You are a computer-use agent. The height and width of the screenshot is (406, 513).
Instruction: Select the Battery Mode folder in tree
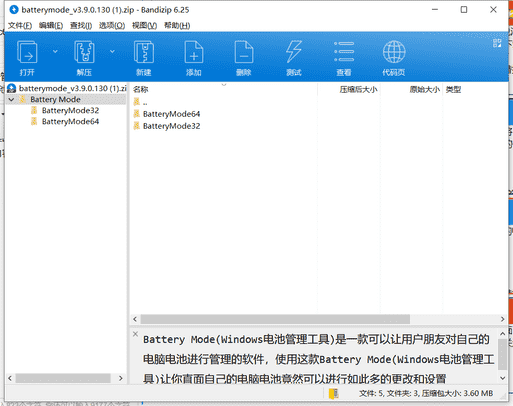click(55, 99)
